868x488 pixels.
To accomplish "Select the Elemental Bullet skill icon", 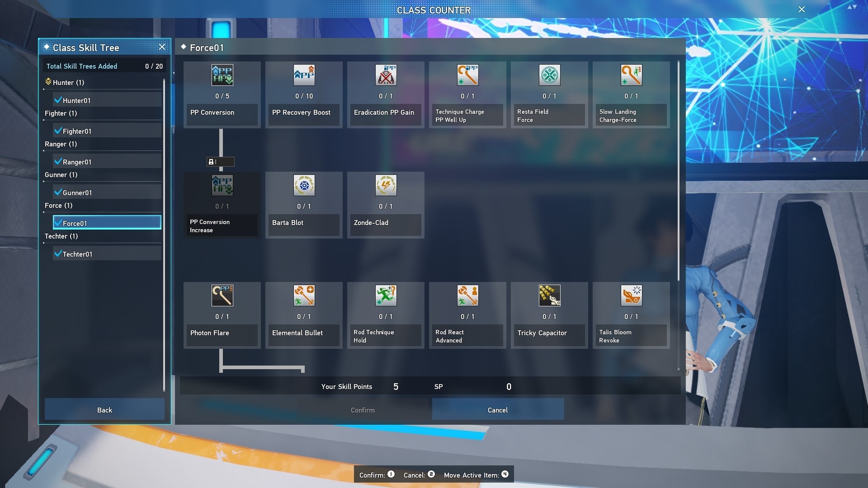I will tap(304, 296).
